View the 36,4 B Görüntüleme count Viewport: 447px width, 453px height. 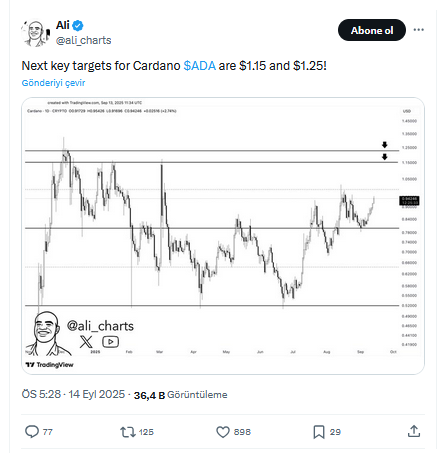[180, 395]
